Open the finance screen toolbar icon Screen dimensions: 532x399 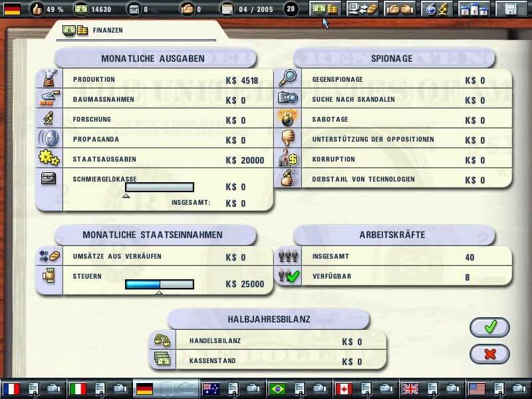(x=325, y=9)
